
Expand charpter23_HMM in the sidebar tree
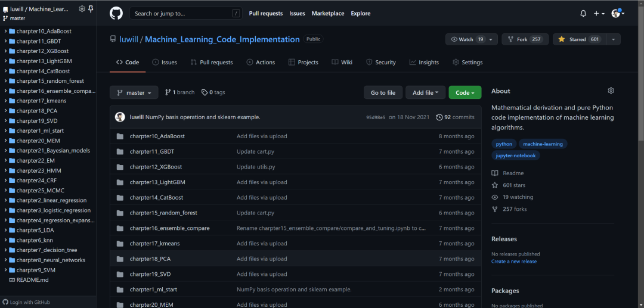tap(5, 170)
